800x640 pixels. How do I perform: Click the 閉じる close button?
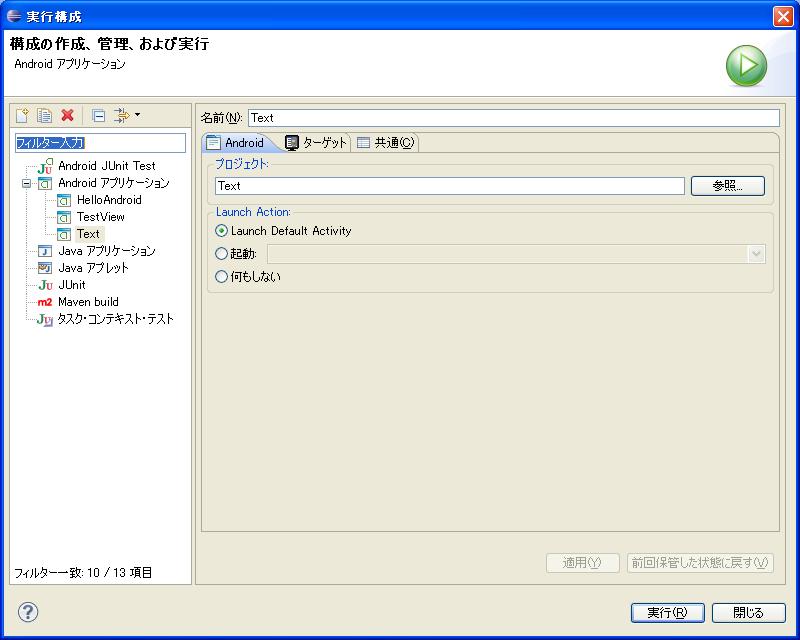click(748, 612)
